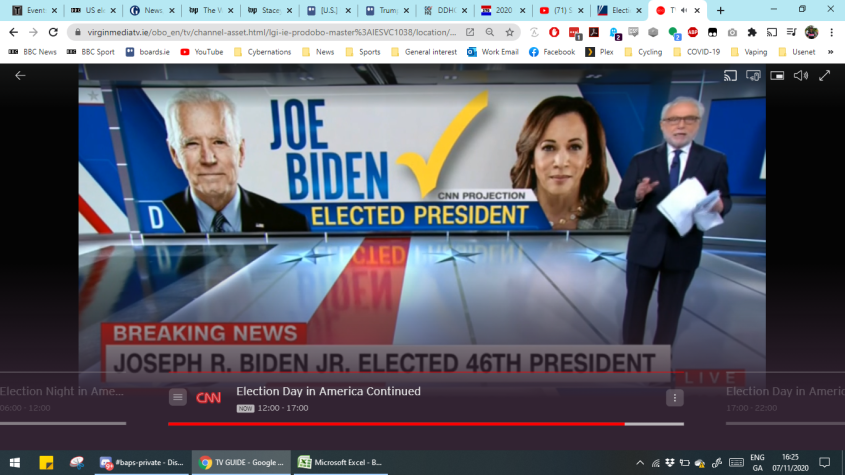Image resolution: width=845 pixels, height=475 pixels.
Task: Open the YouTube bookmark
Action: pos(202,52)
